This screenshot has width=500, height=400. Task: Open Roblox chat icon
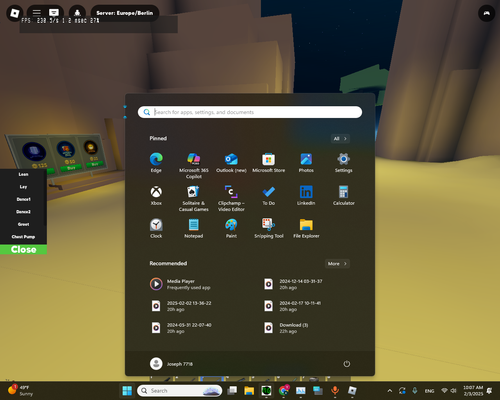pos(54,13)
